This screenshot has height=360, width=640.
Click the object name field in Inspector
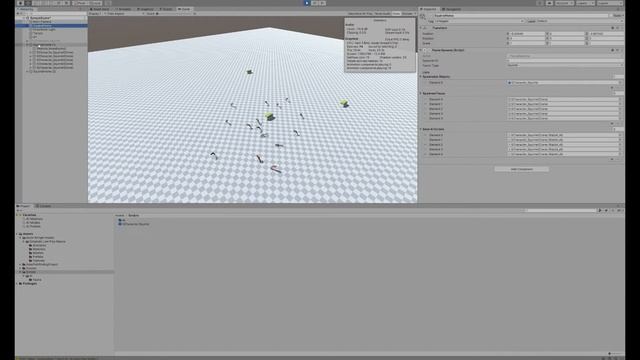(x=522, y=16)
